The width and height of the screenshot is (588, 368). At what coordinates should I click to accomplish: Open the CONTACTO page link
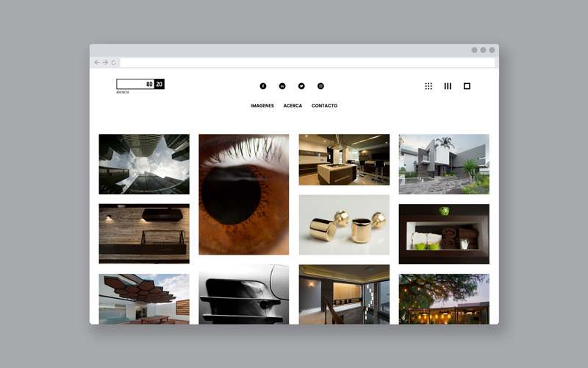(x=324, y=106)
